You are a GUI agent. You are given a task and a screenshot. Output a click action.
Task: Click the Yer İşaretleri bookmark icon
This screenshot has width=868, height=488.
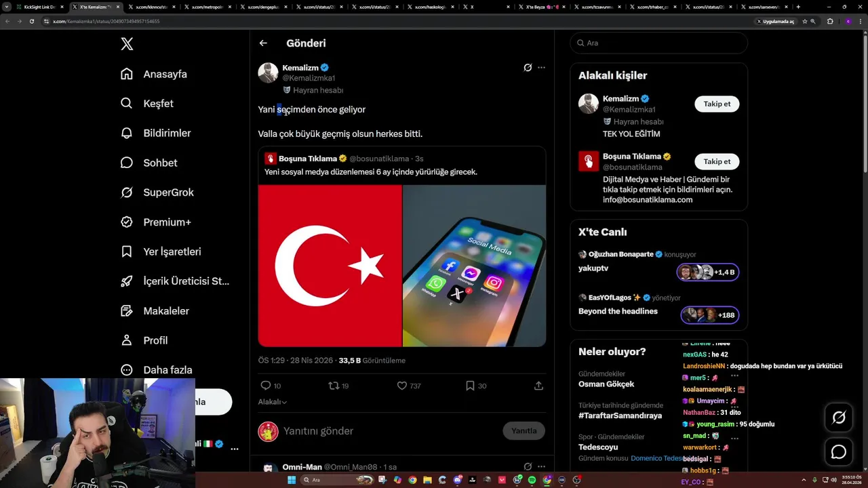127,251
